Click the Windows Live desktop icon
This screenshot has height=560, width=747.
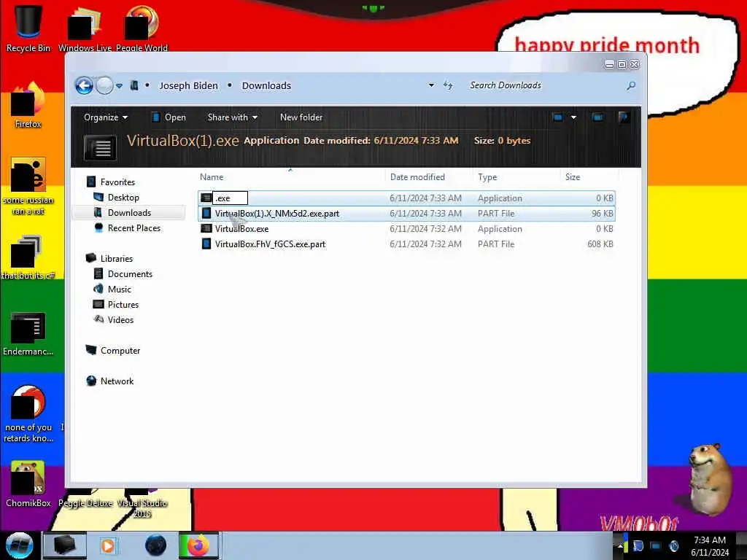[x=85, y=28]
